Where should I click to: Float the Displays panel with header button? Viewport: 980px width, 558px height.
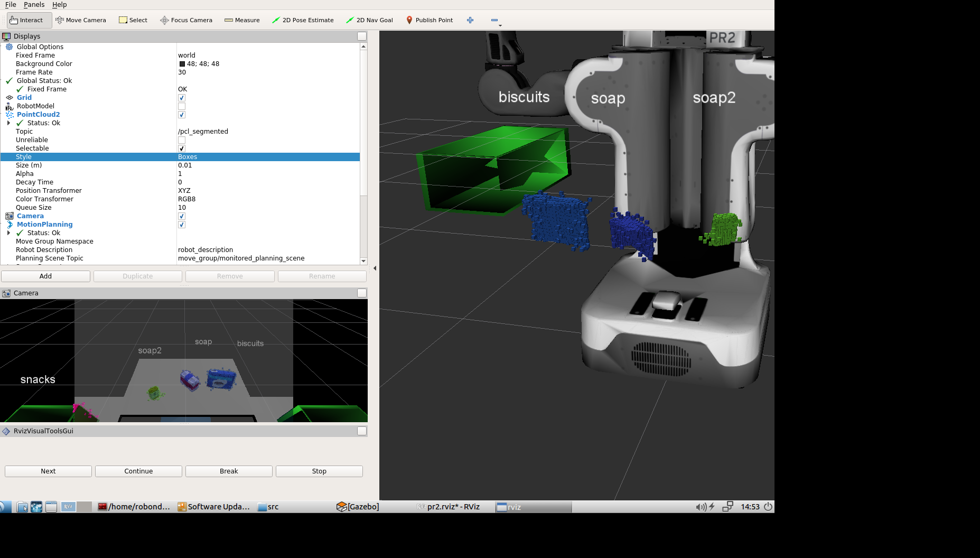point(362,36)
